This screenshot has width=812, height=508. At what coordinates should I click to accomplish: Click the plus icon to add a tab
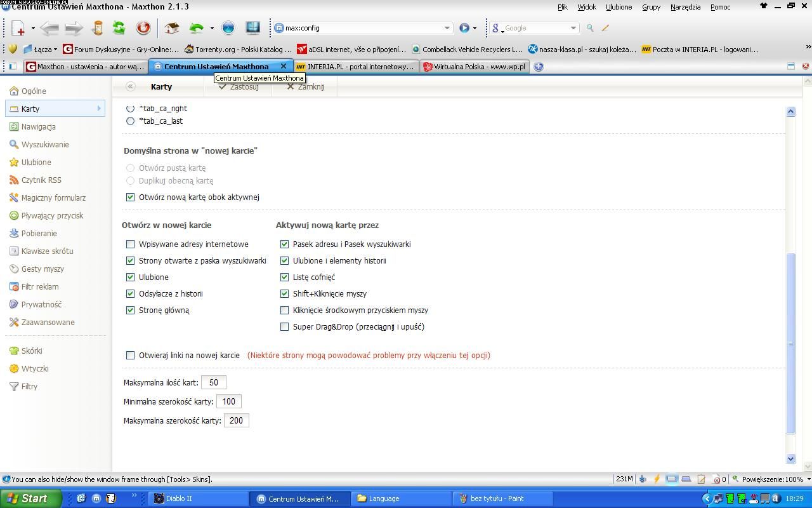point(539,66)
